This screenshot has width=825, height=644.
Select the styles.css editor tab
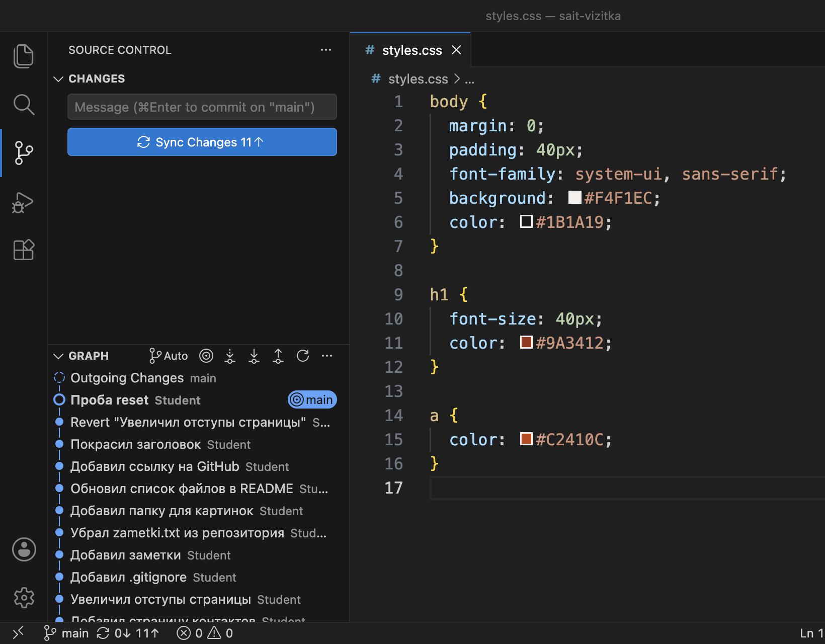(410, 50)
